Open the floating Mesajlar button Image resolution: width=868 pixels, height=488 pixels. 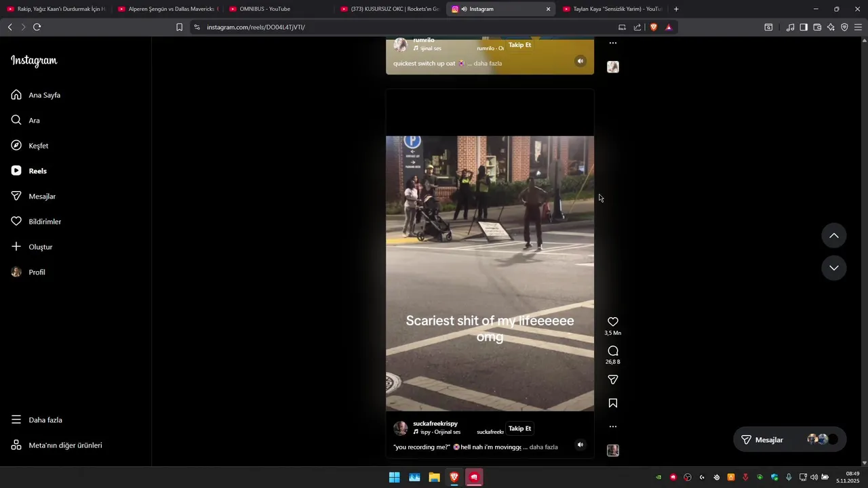[790, 440]
